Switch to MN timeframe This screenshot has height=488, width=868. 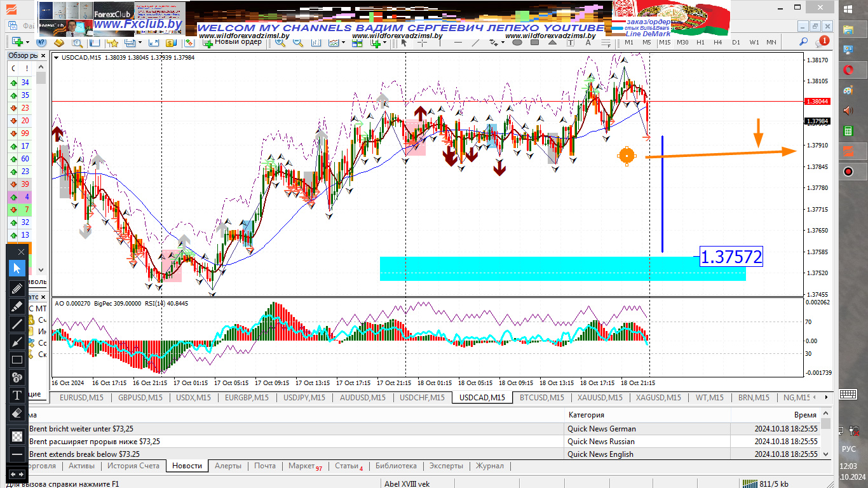click(771, 43)
